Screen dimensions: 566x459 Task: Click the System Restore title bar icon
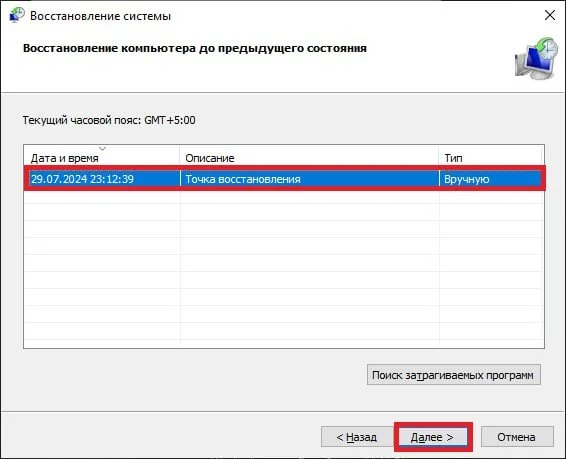(x=17, y=15)
